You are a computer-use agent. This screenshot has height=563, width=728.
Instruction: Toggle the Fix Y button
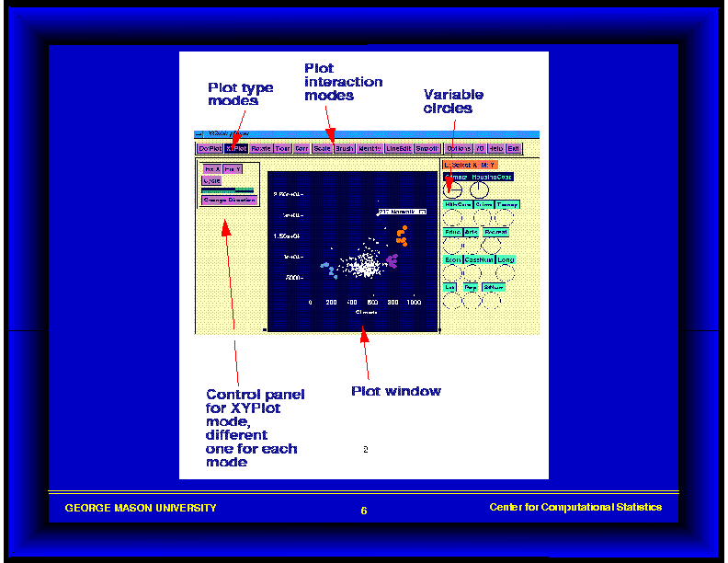[233, 169]
